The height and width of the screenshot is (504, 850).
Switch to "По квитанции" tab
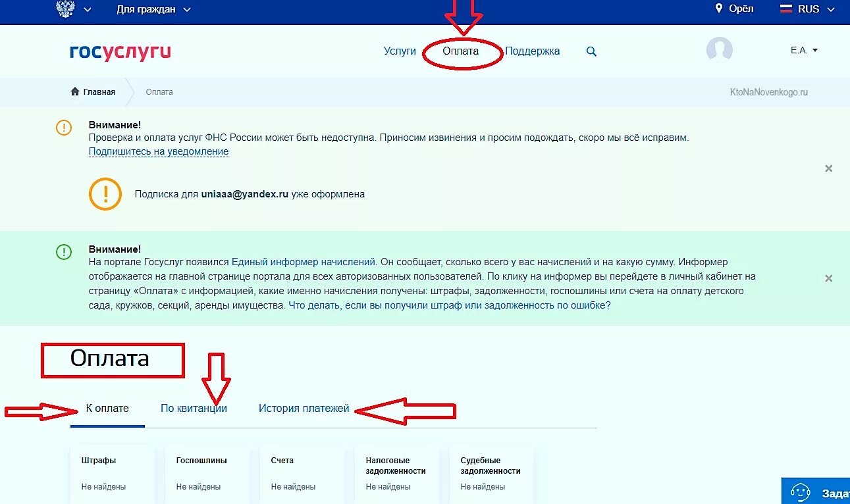[x=194, y=408]
